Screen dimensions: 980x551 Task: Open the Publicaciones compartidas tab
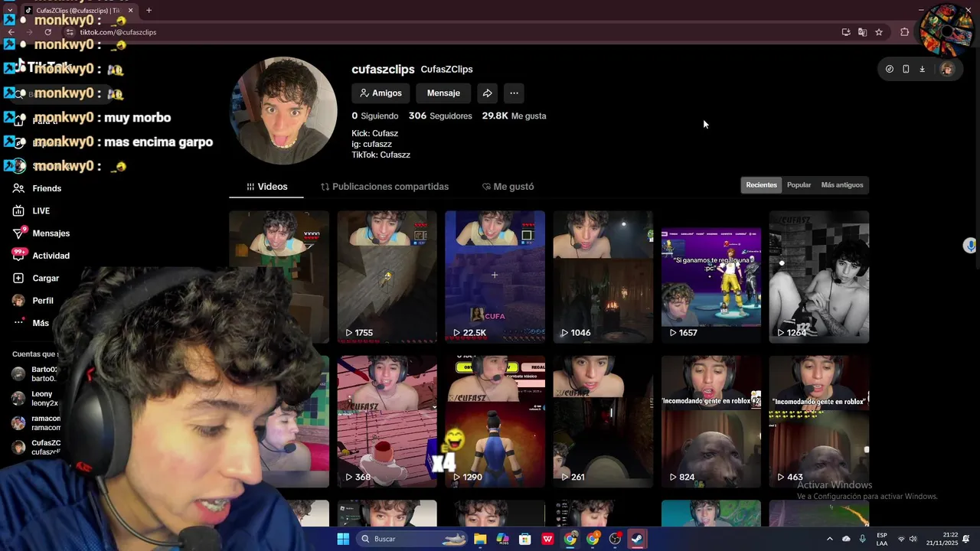coord(384,187)
